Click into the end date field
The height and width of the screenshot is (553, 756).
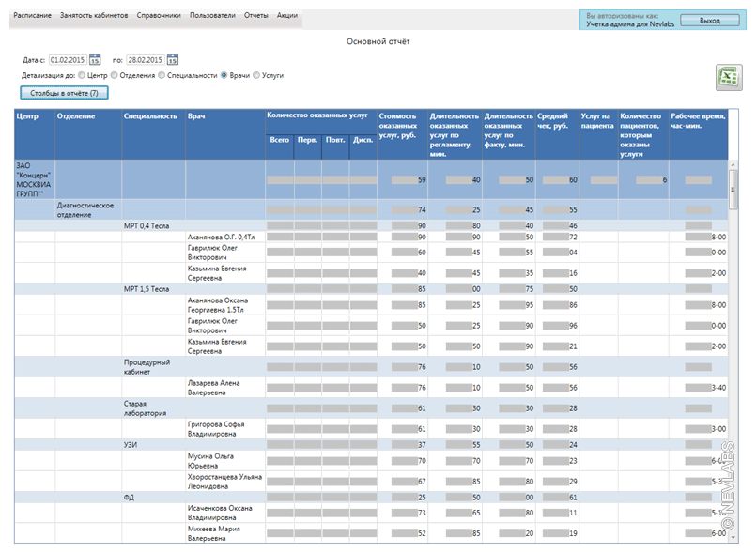click(x=146, y=60)
